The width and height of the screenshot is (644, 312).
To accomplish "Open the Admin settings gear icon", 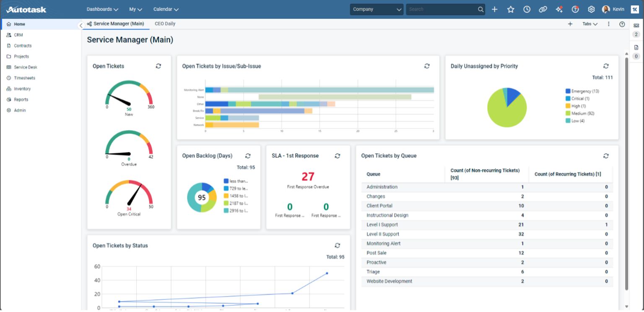I will pyautogui.click(x=591, y=9).
